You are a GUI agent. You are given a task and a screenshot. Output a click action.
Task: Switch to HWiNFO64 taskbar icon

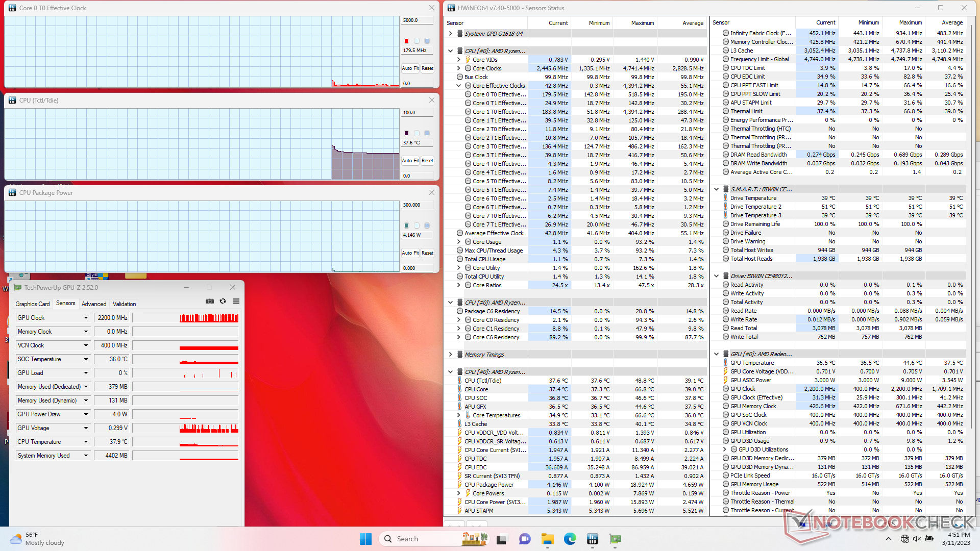(x=593, y=539)
